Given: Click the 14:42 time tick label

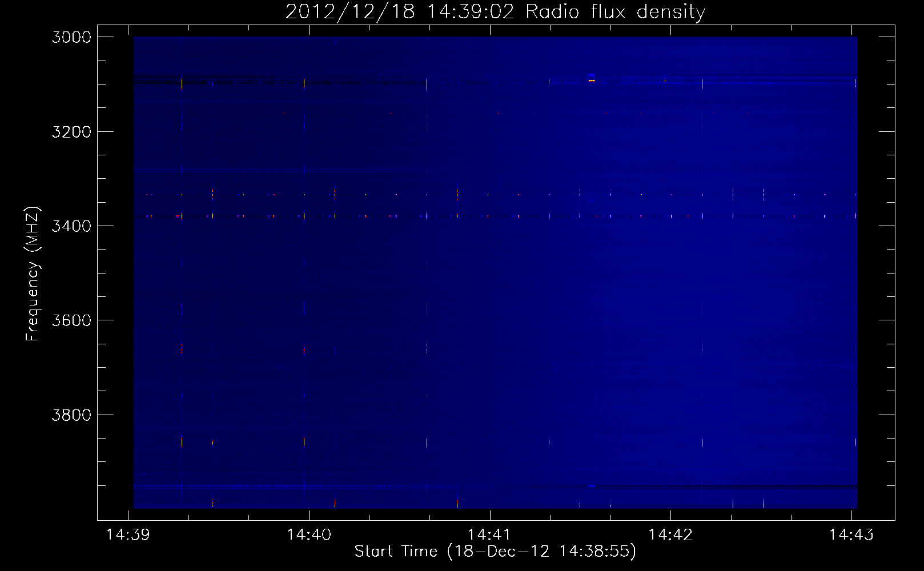Looking at the screenshot, I should (670, 534).
